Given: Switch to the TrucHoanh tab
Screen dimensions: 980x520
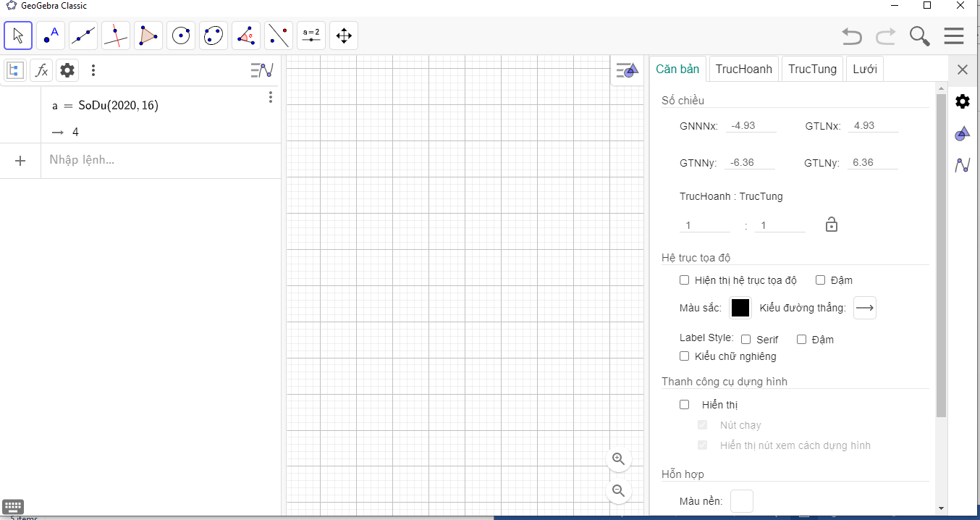Looking at the screenshot, I should pyautogui.click(x=743, y=70).
